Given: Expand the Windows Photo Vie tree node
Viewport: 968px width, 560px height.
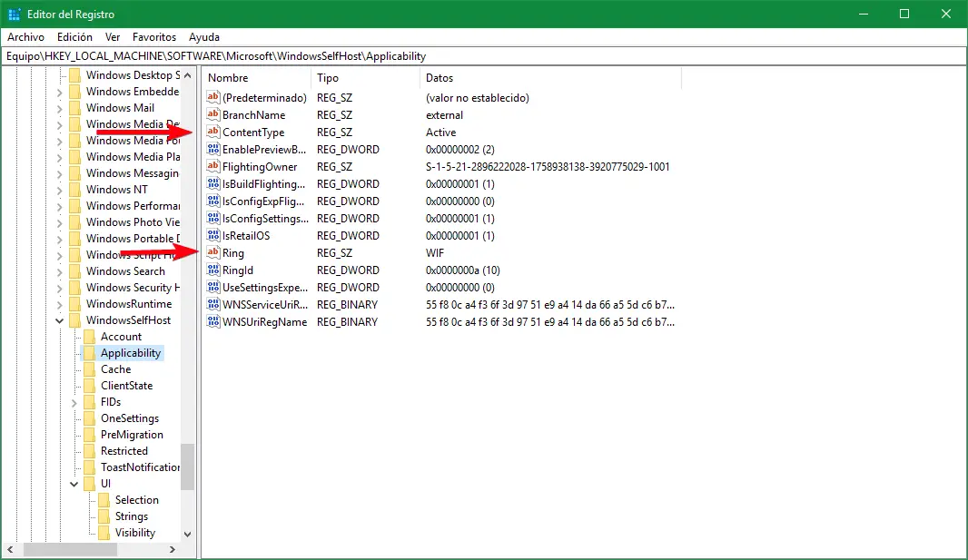Looking at the screenshot, I should [x=59, y=222].
